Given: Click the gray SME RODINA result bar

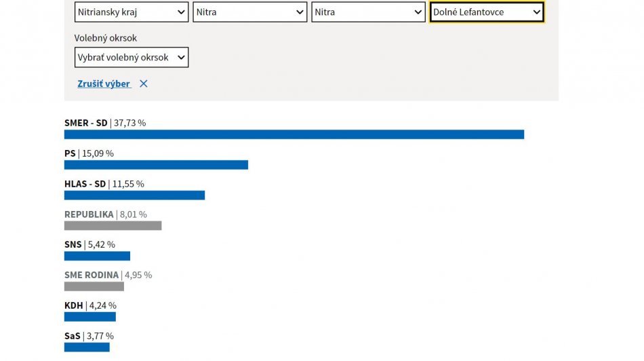Looking at the screenshot, I should 94,286.
